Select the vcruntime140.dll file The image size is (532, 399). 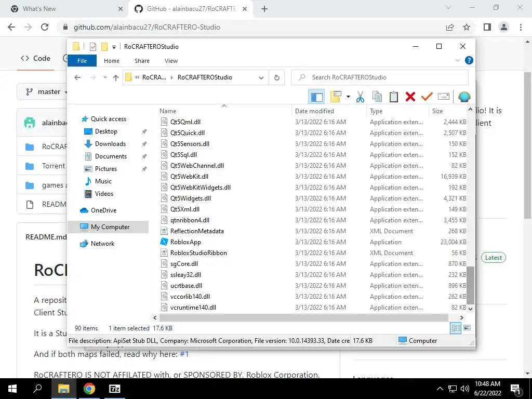click(193, 308)
